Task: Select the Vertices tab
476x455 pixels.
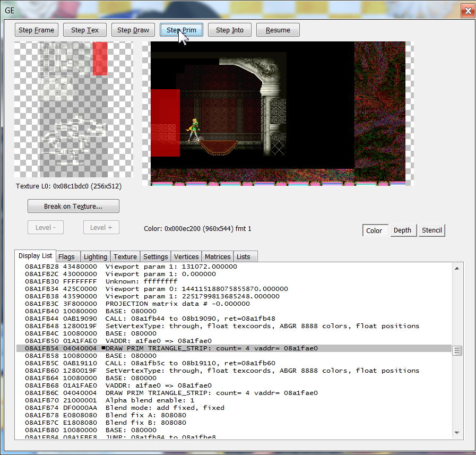Action: tap(186, 257)
